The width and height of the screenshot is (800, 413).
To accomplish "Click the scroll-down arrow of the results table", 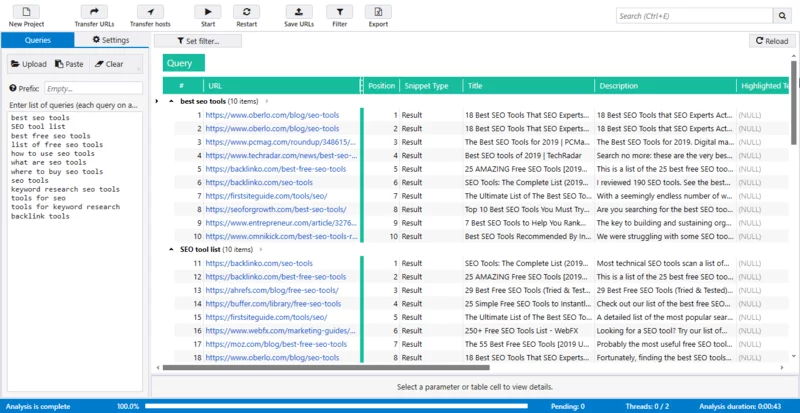I will [793, 356].
